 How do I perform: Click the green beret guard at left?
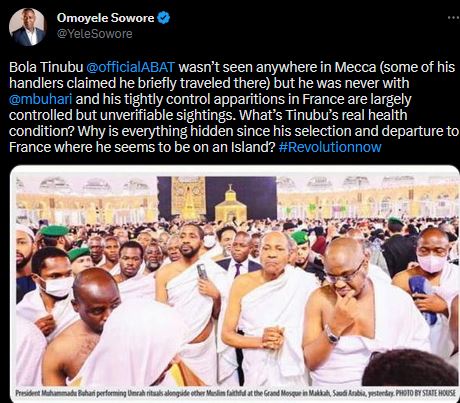pyautogui.click(x=53, y=235)
